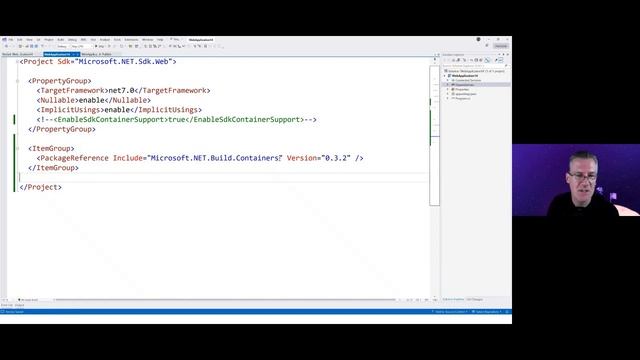Select Program.cs in Solution Explorer

tap(461, 98)
